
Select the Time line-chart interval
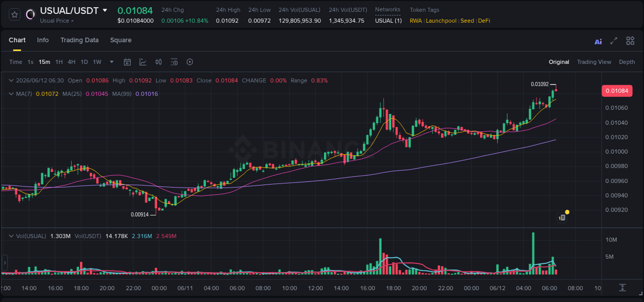point(15,62)
